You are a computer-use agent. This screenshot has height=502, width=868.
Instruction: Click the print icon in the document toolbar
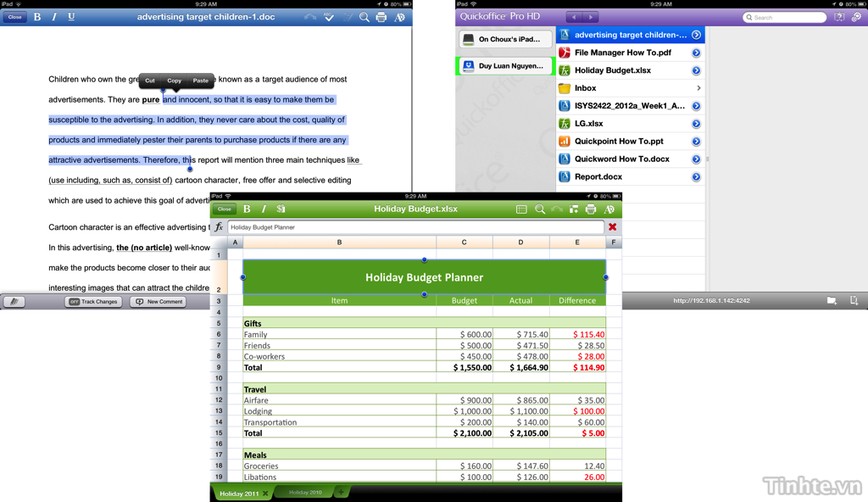[381, 17]
